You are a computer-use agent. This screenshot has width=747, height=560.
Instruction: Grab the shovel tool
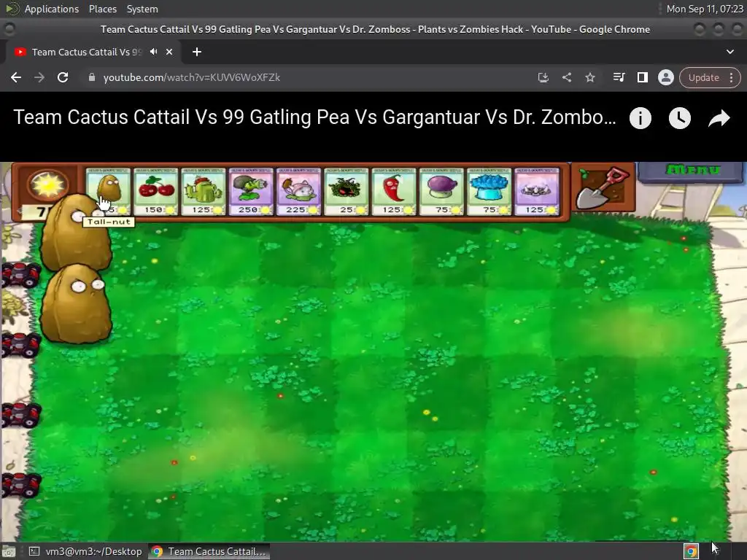(603, 187)
